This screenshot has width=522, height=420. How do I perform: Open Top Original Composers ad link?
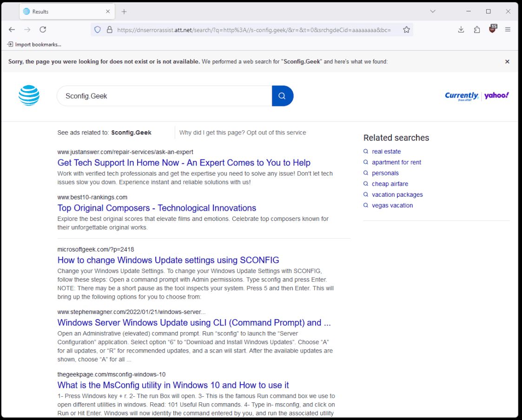point(157,208)
